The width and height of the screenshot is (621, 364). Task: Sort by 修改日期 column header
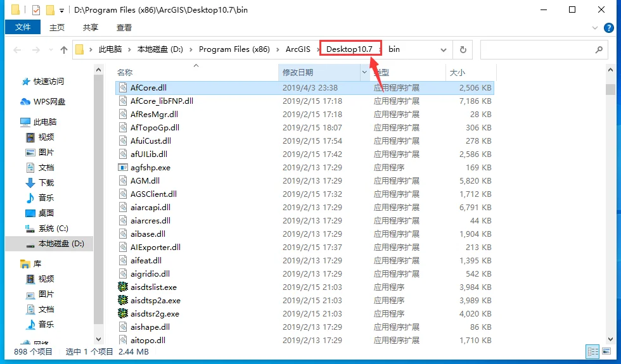click(x=297, y=72)
